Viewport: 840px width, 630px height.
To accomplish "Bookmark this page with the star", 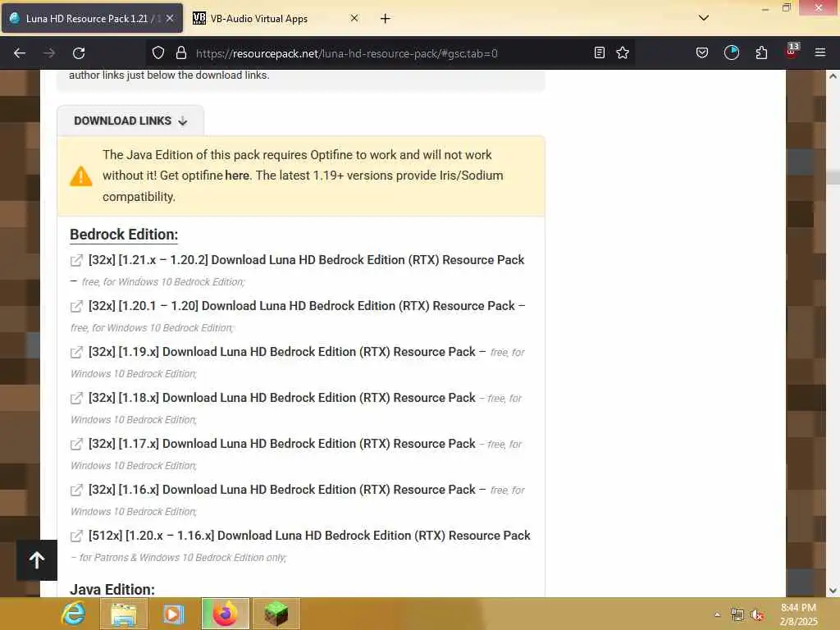I will click(x=623, y=52).
